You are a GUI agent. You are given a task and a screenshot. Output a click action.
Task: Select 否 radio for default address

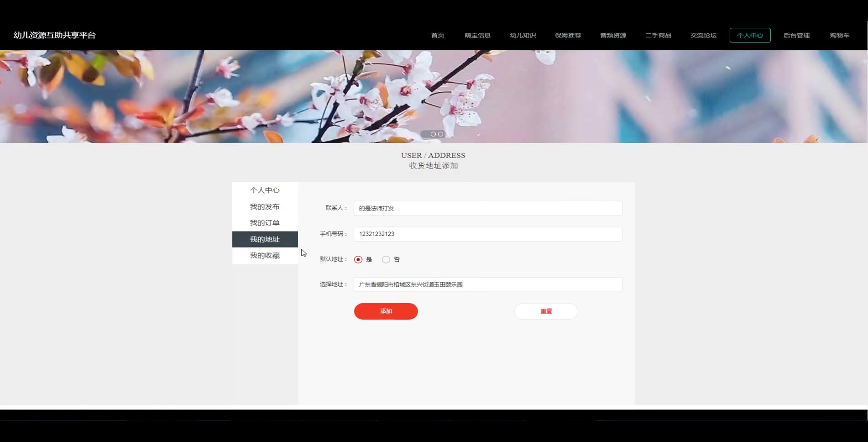(386, 259)
